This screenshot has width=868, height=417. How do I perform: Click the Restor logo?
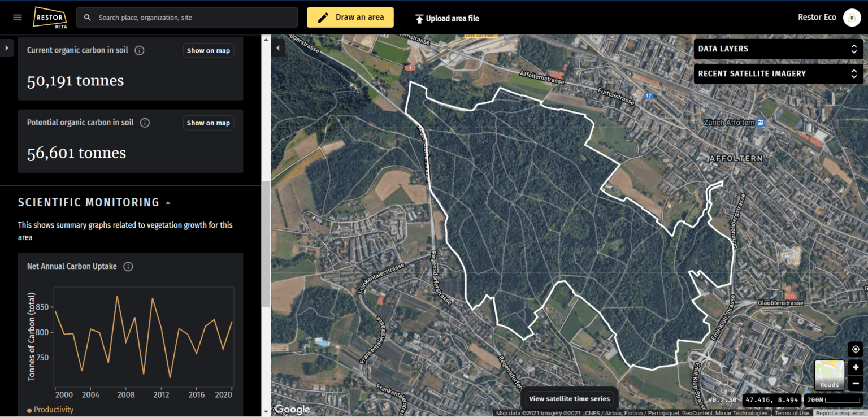tap(50, 17)
